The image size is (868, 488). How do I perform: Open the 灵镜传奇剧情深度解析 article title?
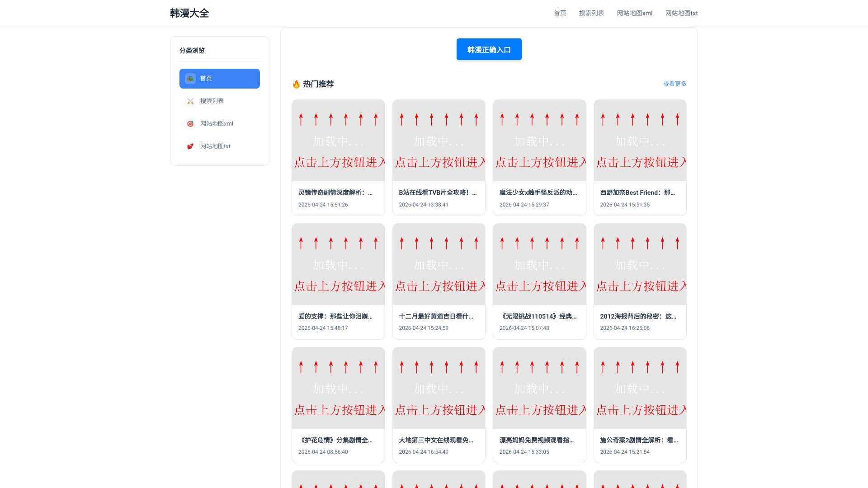(335, 192)
